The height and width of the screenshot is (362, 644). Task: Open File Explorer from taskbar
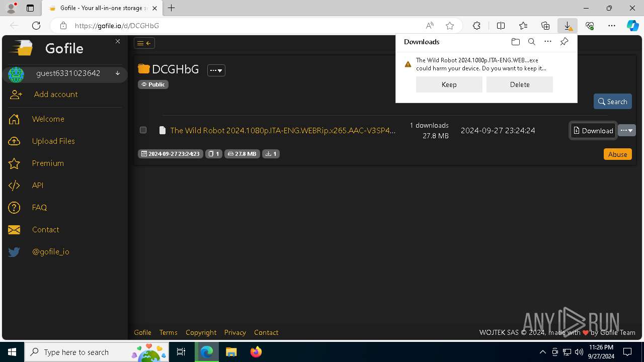pos(231,352)
